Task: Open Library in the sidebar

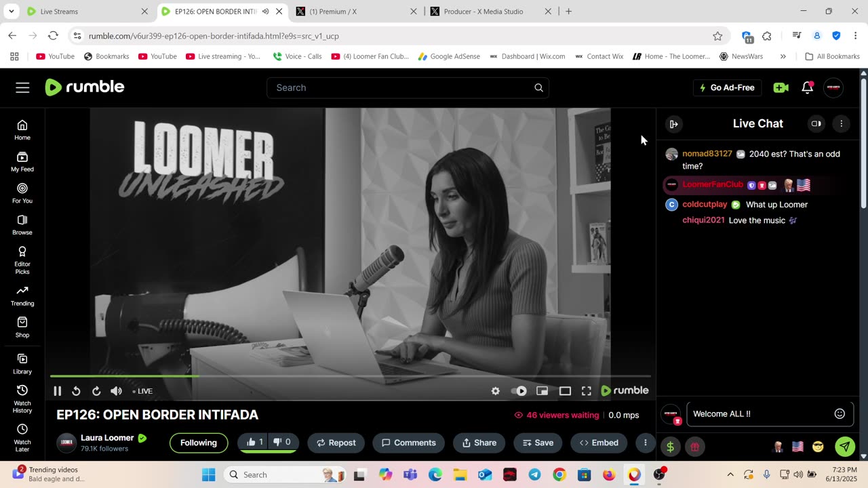Action: click(22, 364)
